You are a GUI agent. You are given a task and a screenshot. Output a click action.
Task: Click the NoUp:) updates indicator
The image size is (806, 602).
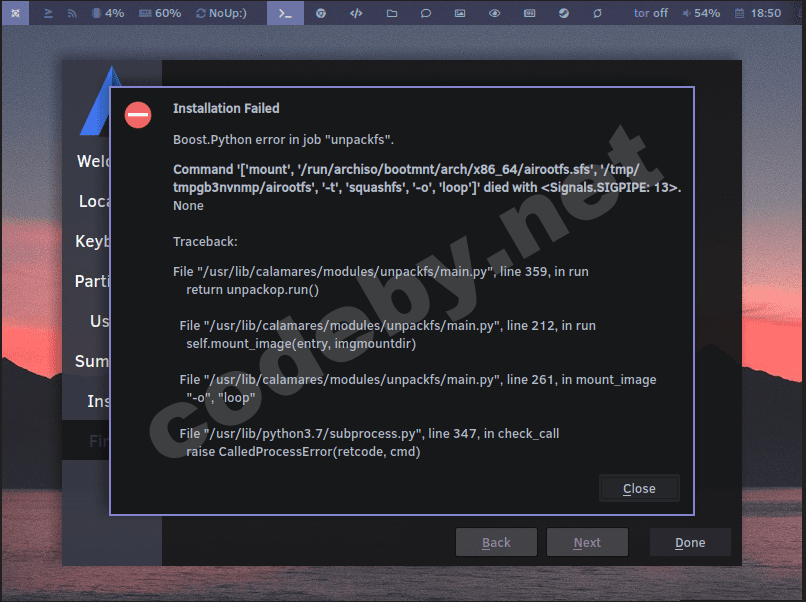point(221,13)
